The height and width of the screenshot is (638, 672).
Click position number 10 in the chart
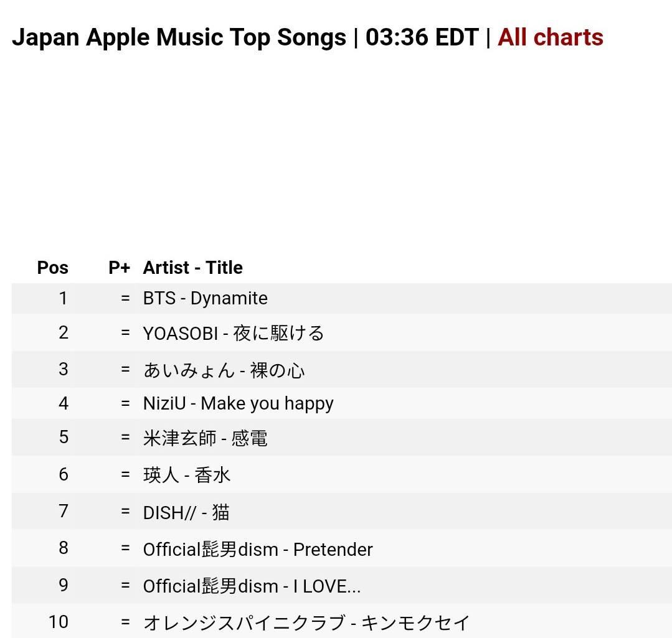coord(59,622)
